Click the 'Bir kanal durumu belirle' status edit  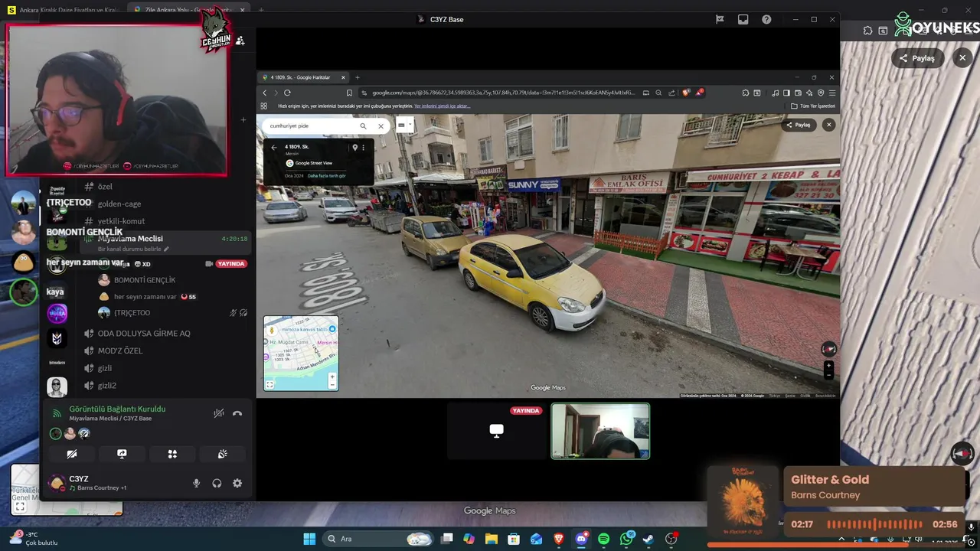(133, 249)
